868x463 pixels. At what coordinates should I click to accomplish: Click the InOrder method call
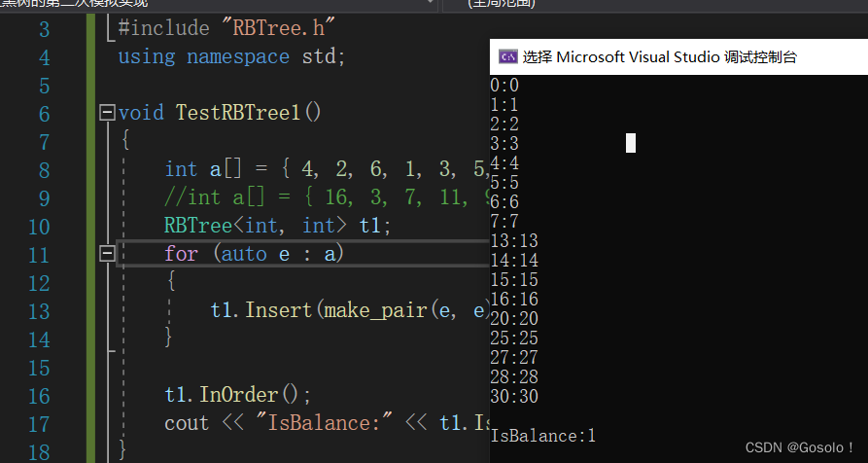click(240, 395)
